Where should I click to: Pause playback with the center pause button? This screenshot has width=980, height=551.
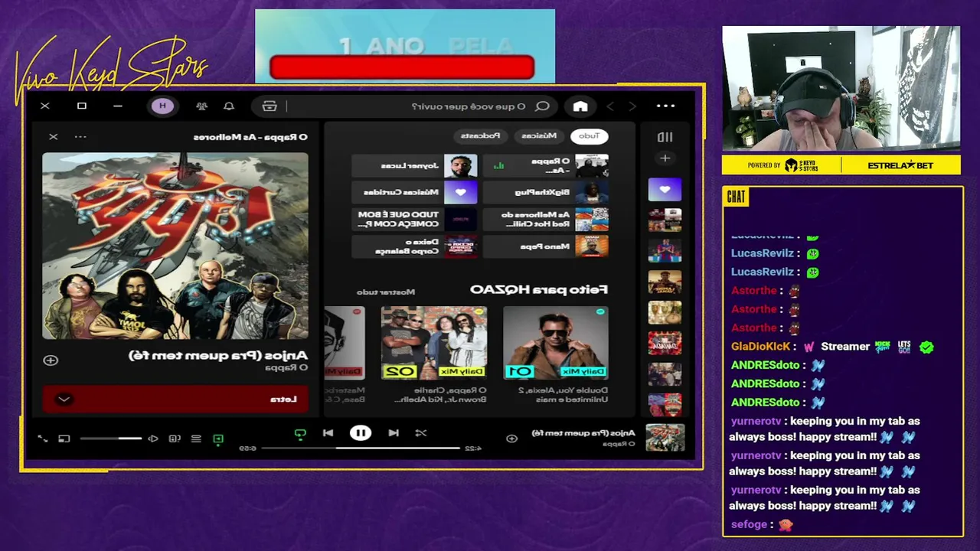[361, 433]
